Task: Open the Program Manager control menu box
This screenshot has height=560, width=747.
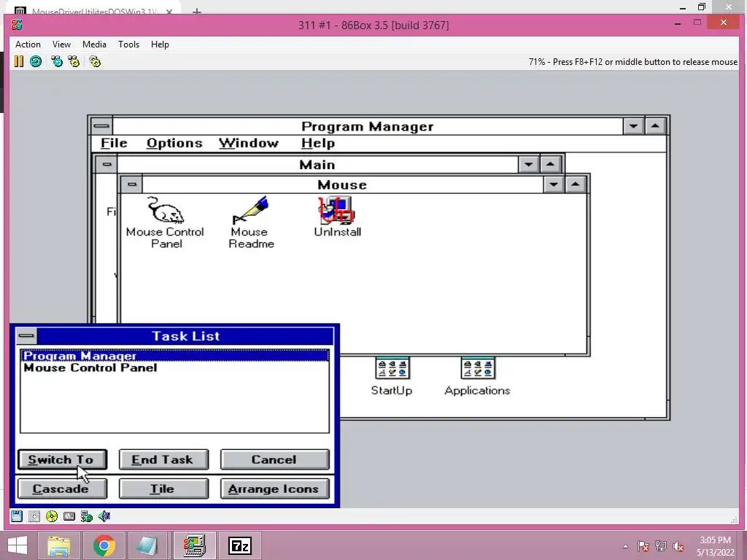Action: point(101,126)
